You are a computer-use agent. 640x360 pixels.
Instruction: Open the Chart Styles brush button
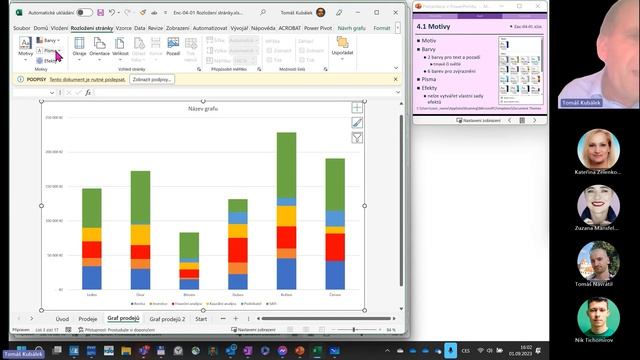(357, 123)
